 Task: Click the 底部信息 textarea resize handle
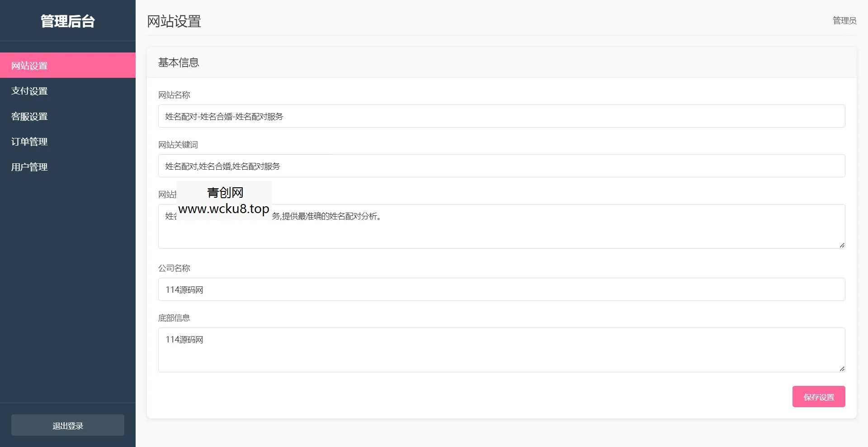842,369
